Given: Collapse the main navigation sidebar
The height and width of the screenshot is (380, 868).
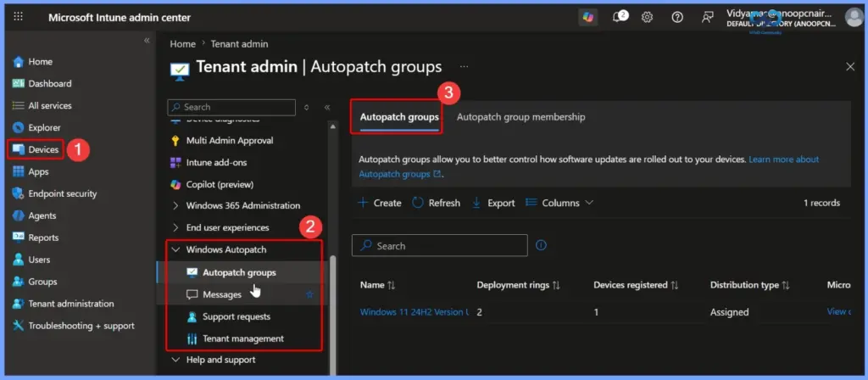Looking at the screenshot, I should 147,41.
